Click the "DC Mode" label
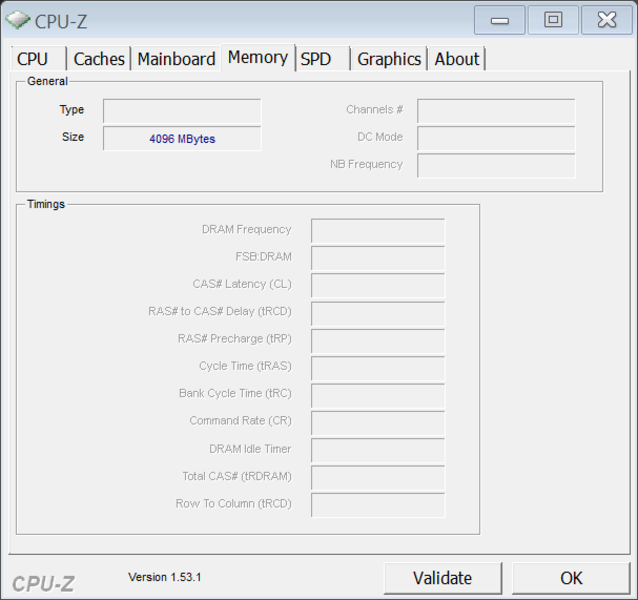The width and height of the screenshot is (638, 600). tap(380, 137)
